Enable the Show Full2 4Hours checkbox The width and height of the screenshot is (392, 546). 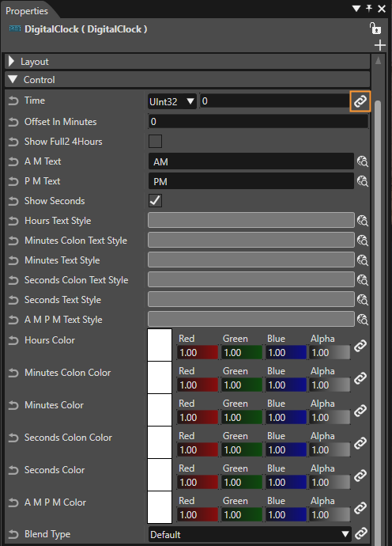(x=155, y=142)
